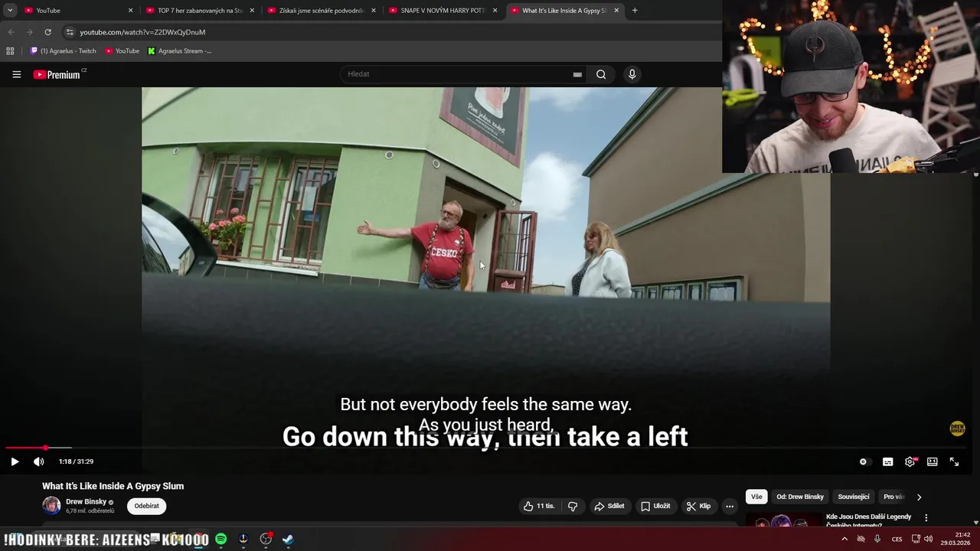Toggle subtitles with the captions button
980x551 pixels.
887,461
